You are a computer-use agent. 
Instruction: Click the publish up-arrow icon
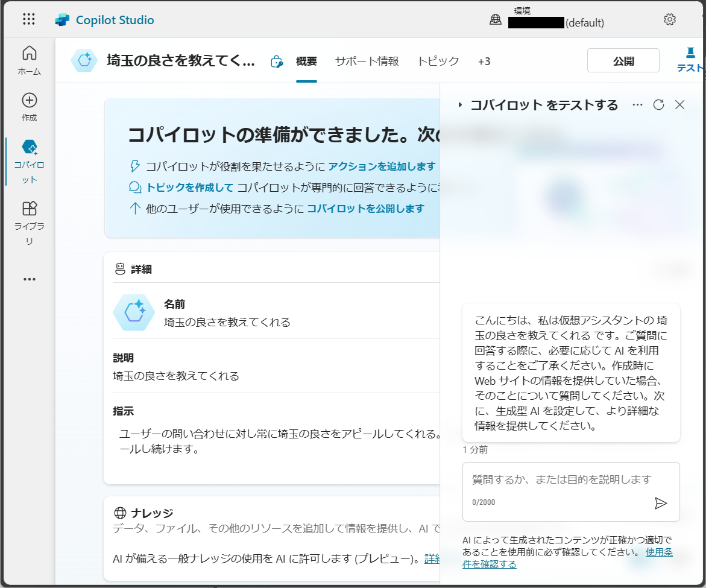click(x=134, y=208)
